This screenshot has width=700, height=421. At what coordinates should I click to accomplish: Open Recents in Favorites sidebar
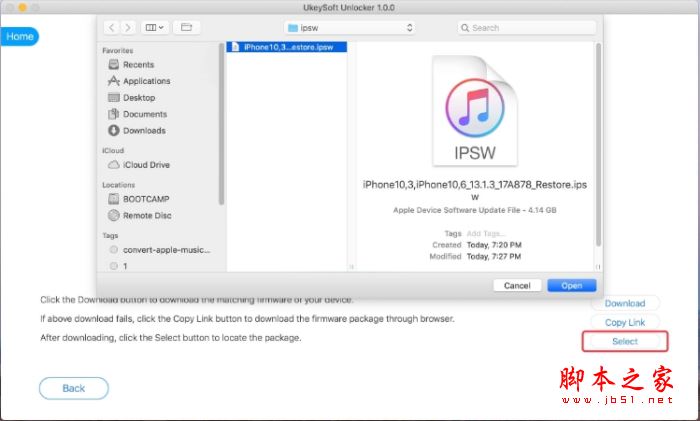[138, 65]
